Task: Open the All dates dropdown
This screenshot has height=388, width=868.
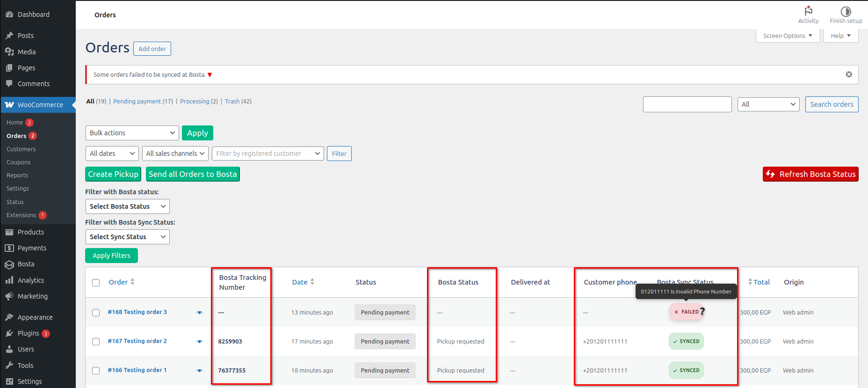Action: (112, 154)
